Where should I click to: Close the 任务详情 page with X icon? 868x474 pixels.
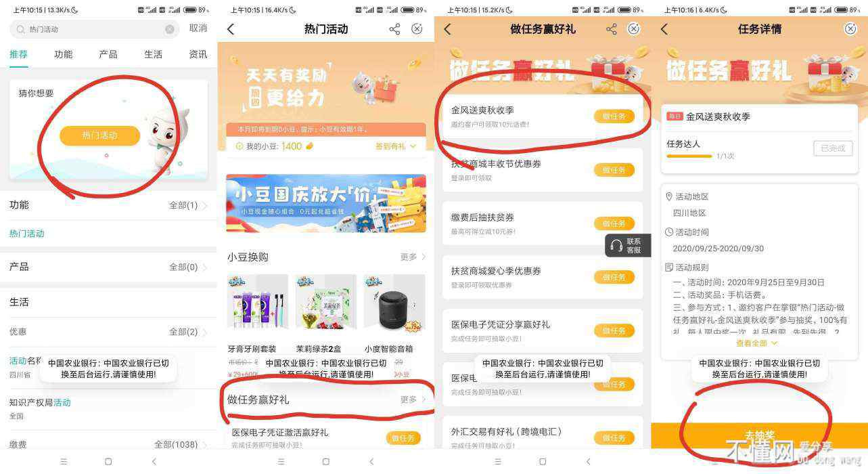[x=850, y=29]
